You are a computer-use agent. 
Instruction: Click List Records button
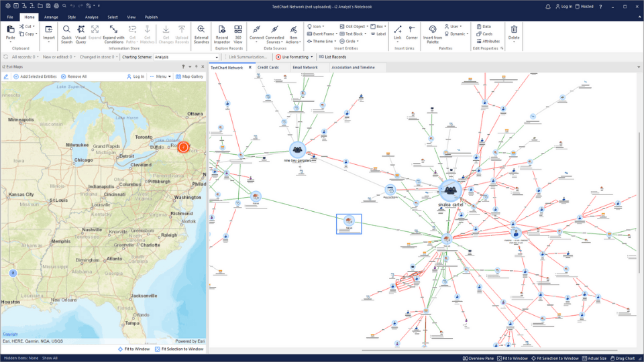coord(332,57)
